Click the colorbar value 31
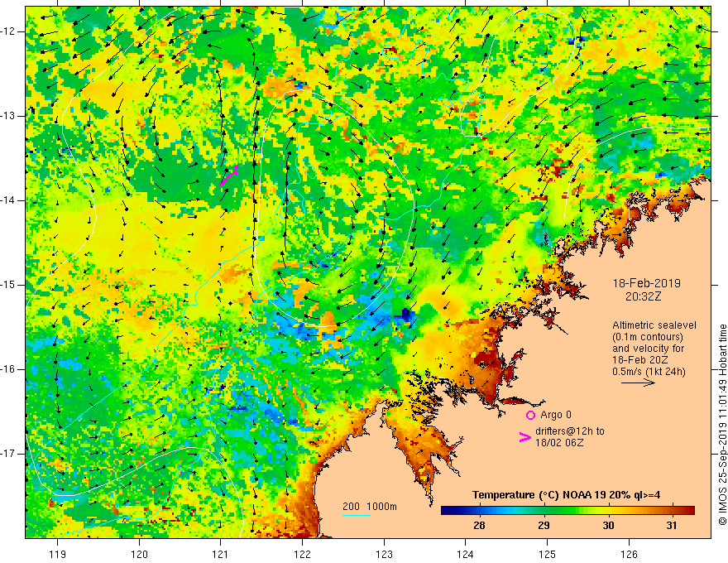Viewport: 728px width, 563px height. coord(672,526)
